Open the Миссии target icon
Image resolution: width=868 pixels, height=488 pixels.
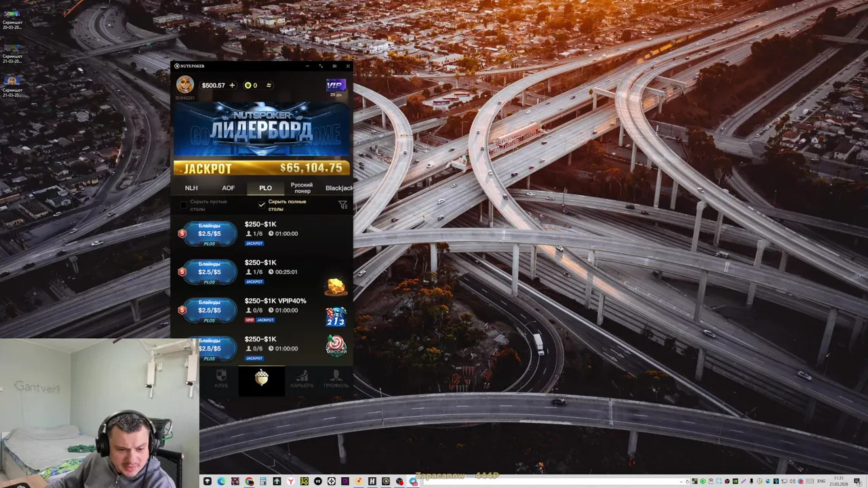pos(336,346)
